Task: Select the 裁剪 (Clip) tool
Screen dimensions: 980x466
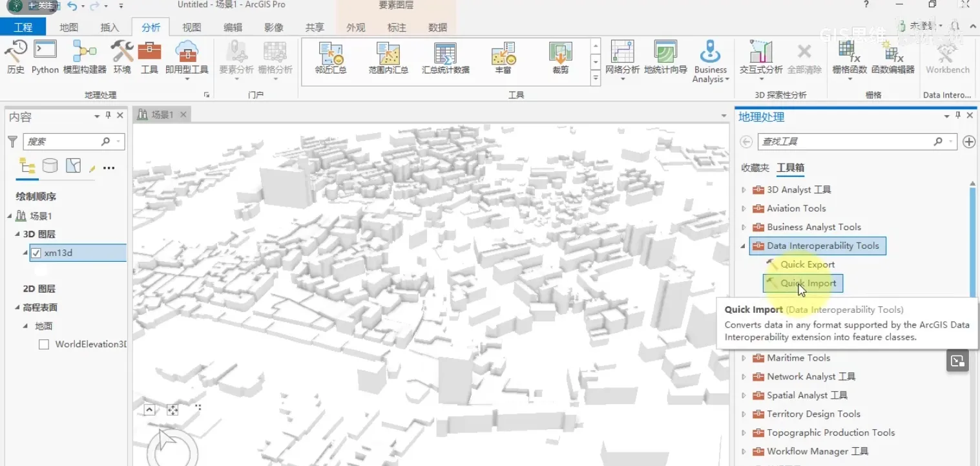Action: tap(559, 58)
